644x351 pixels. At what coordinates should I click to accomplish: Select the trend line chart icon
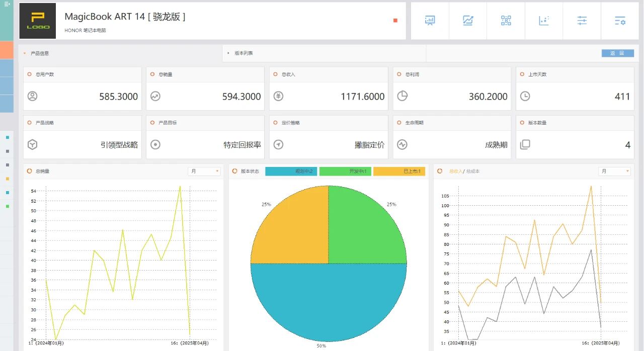(468, 21)
